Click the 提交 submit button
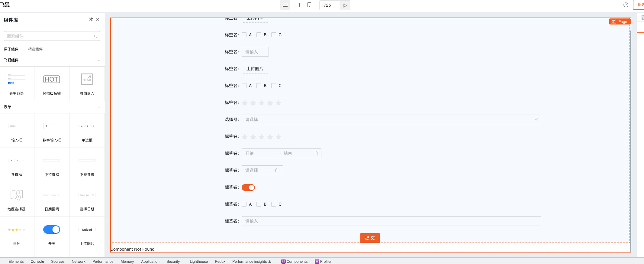Screen dimensions: 644x264 (370, 238)
